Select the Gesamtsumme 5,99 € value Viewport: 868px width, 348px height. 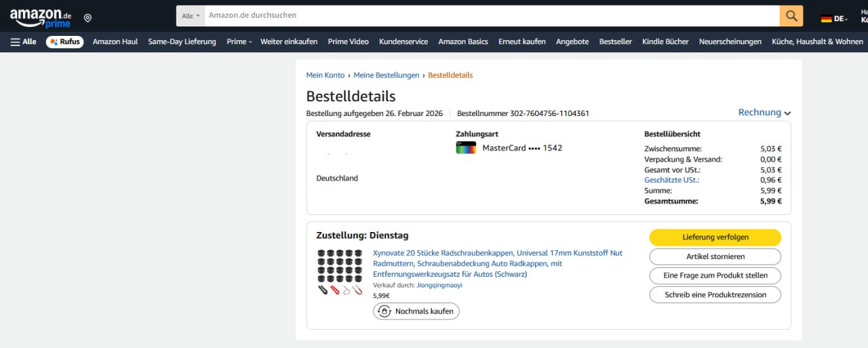[x=771, y=201]
